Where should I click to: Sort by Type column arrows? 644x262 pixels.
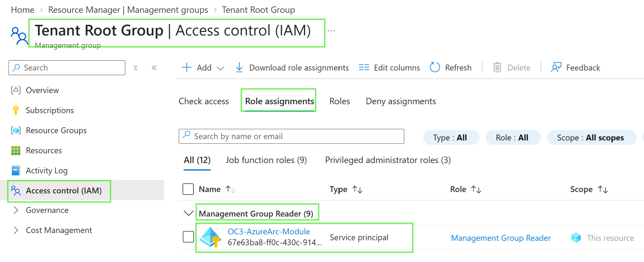357,189
